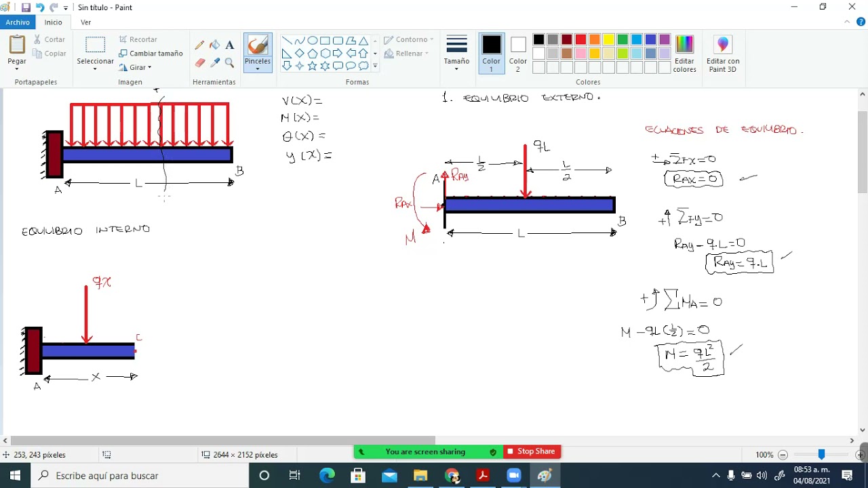The height and width of the screenshot is (488, 868).
Task: Choose the diamond shape
Action: (x=299, y=54)
